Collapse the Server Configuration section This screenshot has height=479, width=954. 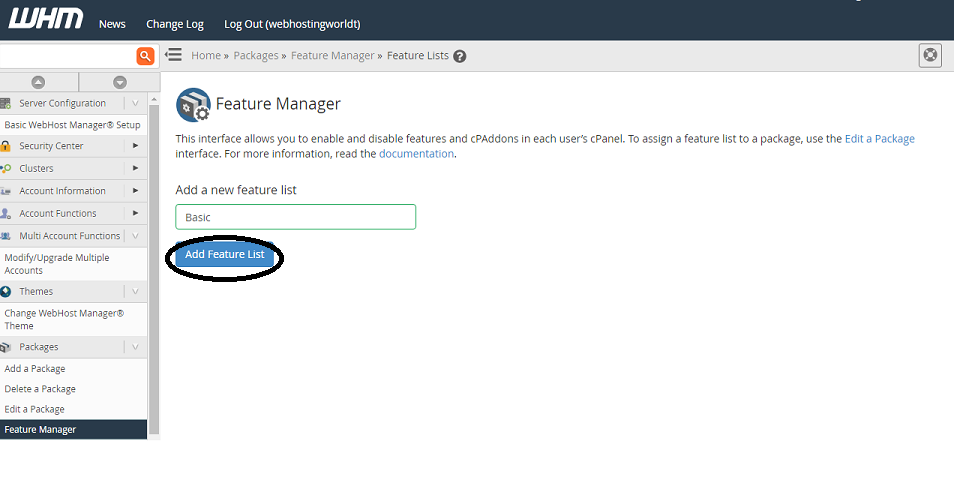pos(135,103)
